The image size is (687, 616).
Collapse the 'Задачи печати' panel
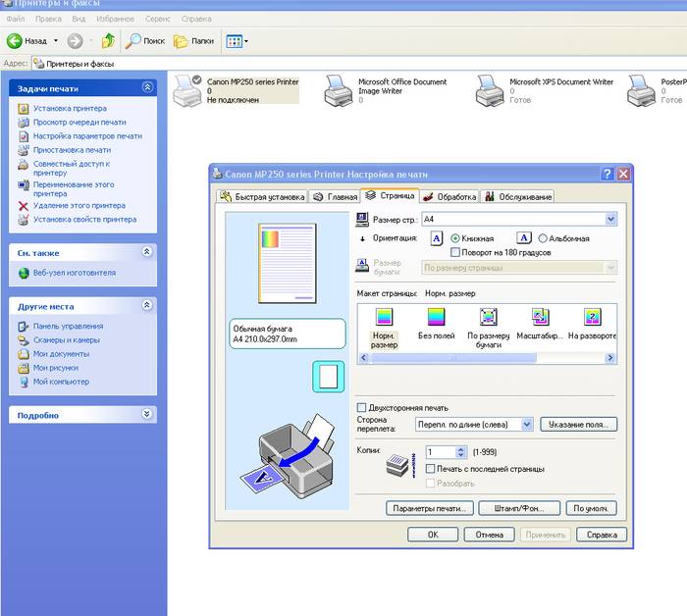point(147,87)
